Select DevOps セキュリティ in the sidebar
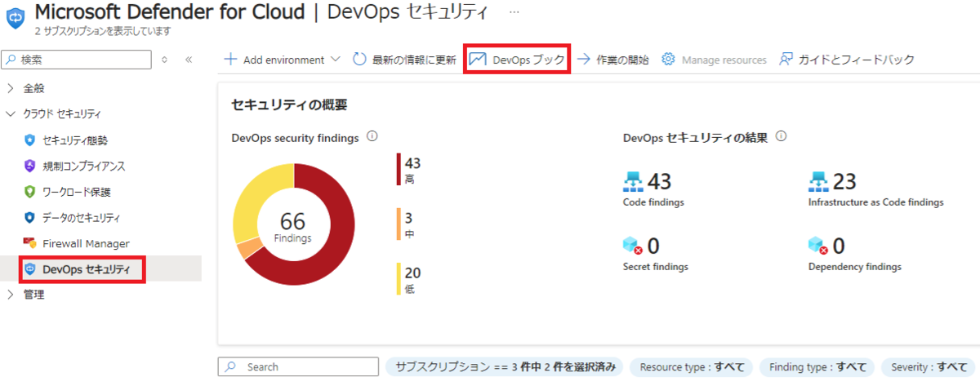 pos(86,269)
